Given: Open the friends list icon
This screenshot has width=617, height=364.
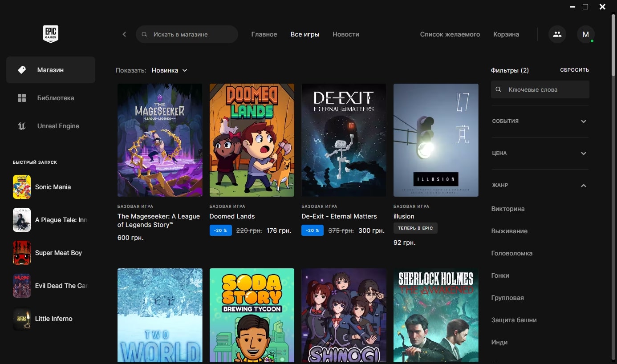Looking at the screenshot, I should coord(557,34).
